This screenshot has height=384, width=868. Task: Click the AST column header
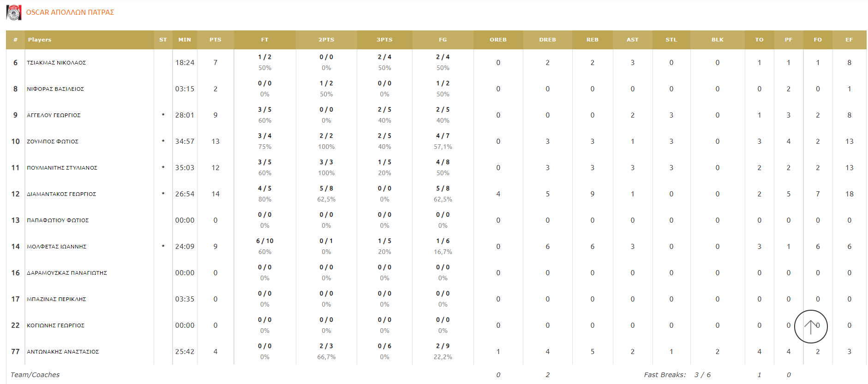(632, 40)
